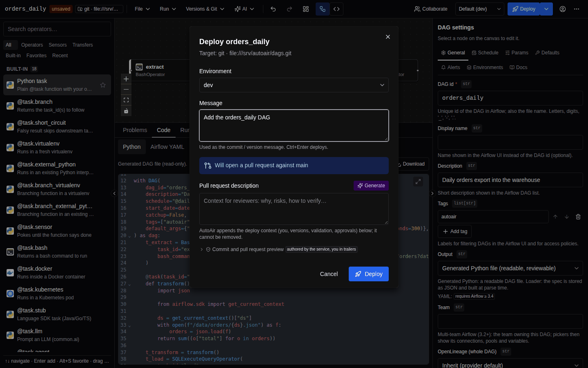This screenshot has width=588, height=368.
Task: Click the undo arrow in the top toolbar
Action: coord(273,9)
